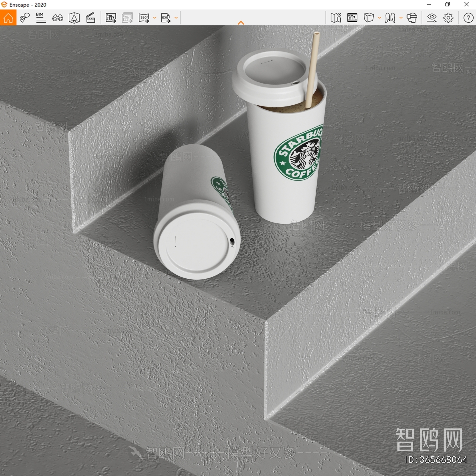476x476 pixels.
Task: Close the Enscape window
Action: point(466,4)
